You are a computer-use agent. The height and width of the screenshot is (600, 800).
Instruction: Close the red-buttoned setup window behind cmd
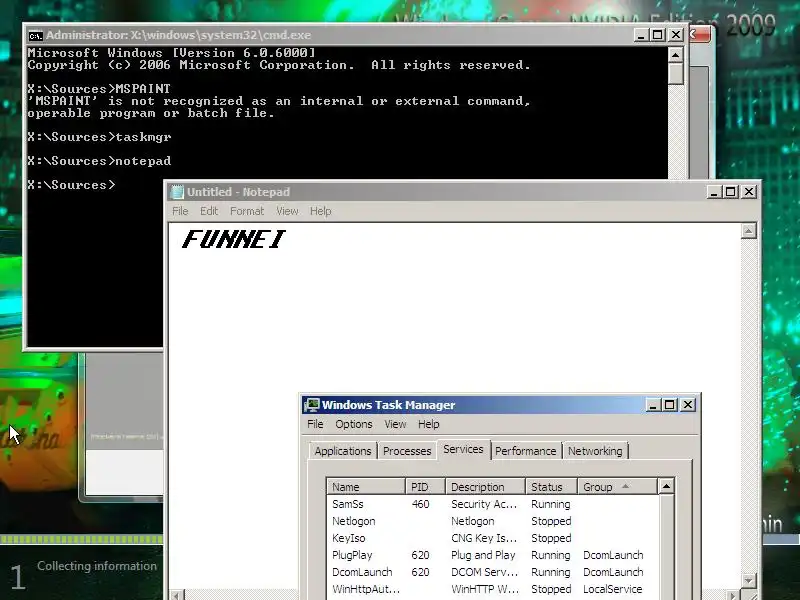click(x=699, y=35)
